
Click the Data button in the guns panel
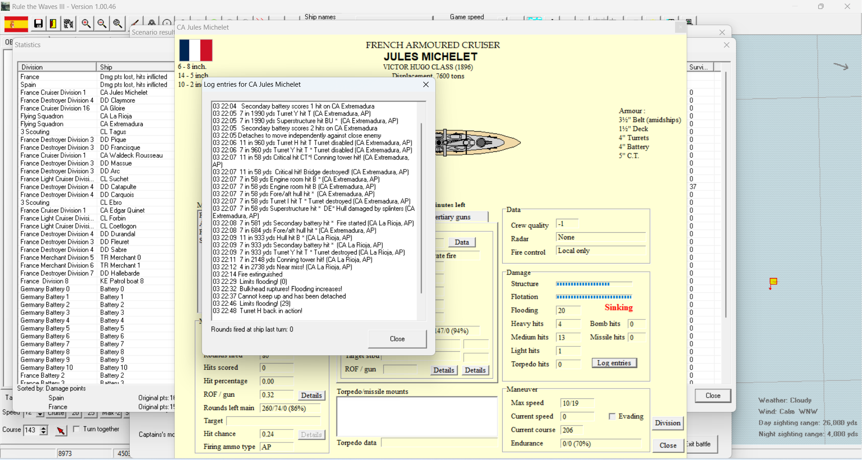click(462, 242)
